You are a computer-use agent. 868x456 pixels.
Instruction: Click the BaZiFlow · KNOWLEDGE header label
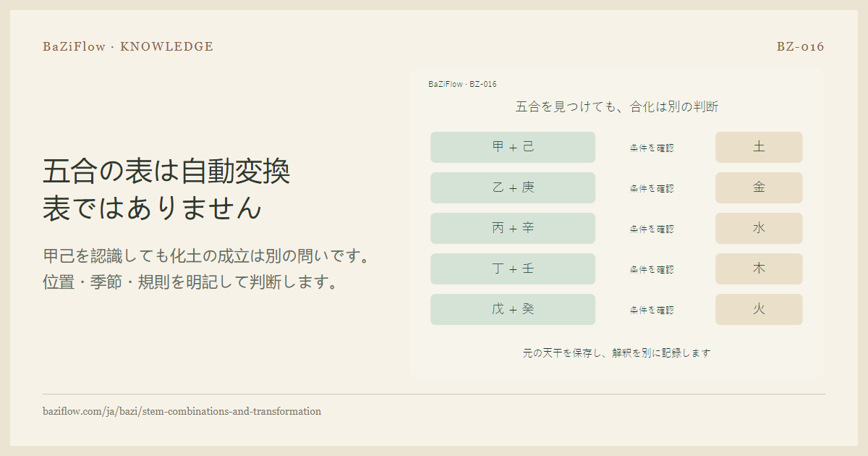(128, 47)
